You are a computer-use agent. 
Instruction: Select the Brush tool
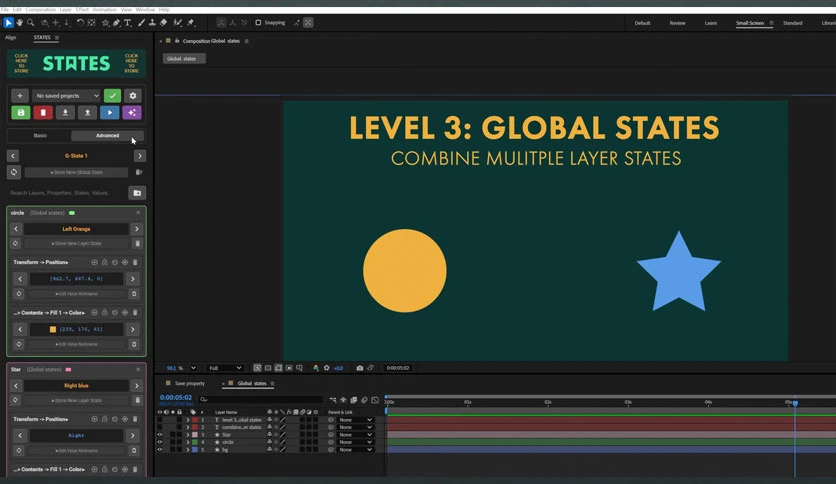141,22
